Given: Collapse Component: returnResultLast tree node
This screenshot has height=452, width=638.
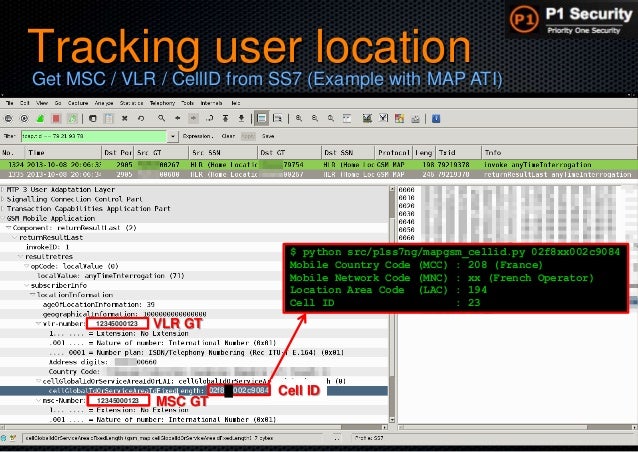Looking at the screenshot, I should pos(9,228).
